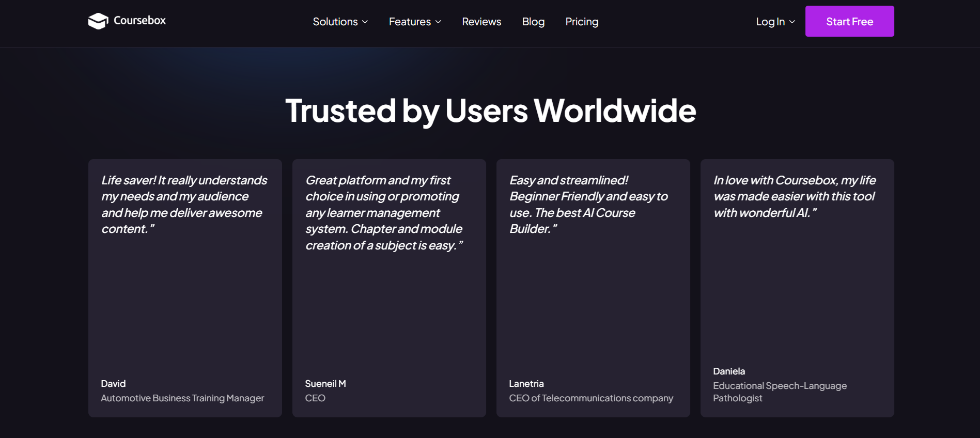Click the chevron next to Solutions
The image size is (980, 438).
pos(365,22)
